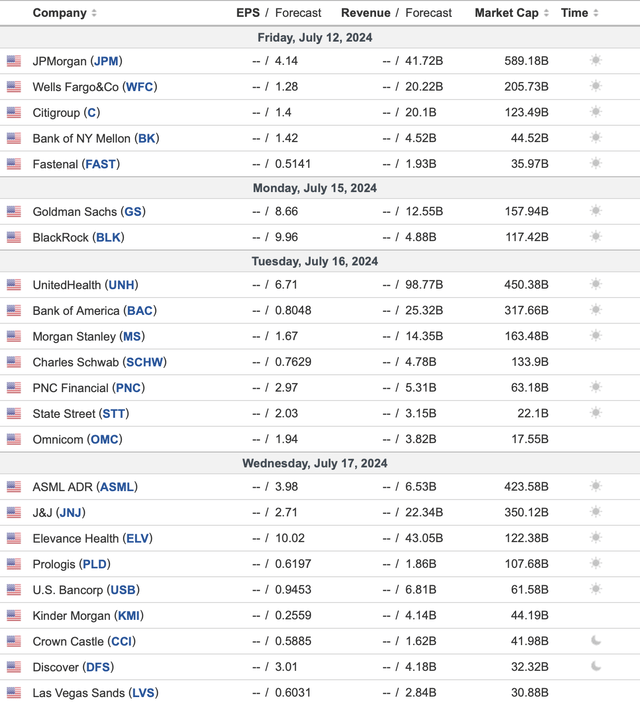Image resolution: width=640 pixels, height=705 pixels.
Task: Click the US flag icon beside Goldman Sachs
Action: pos(14,212)
